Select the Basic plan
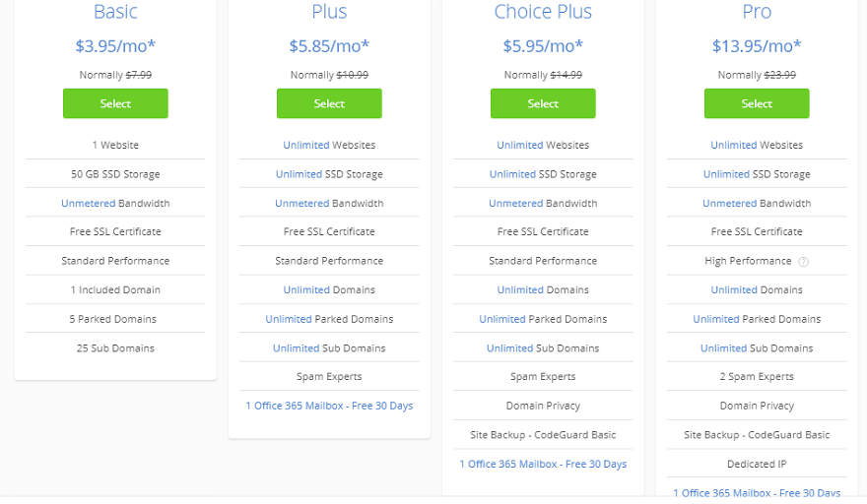This screenshot has width=867, height=504. [115, 103]
